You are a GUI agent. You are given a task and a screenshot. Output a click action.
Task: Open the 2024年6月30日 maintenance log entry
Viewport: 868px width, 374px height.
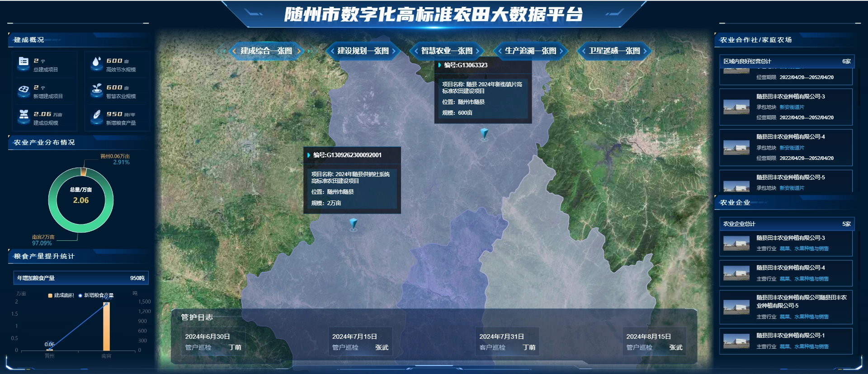213,342
